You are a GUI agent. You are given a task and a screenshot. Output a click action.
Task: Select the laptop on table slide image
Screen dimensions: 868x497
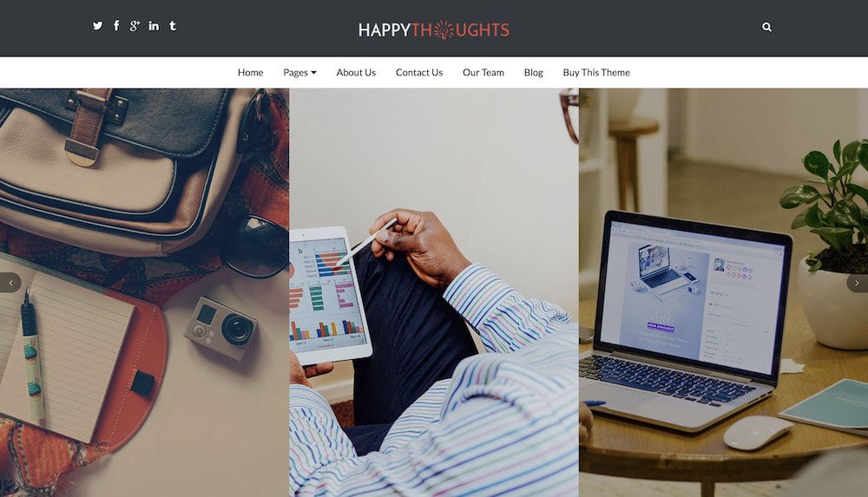pyautogui.click(x=724, y=292)
